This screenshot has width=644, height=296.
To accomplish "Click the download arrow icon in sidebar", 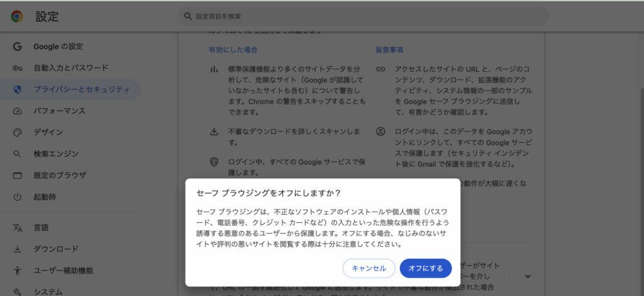I will (17, 249).
